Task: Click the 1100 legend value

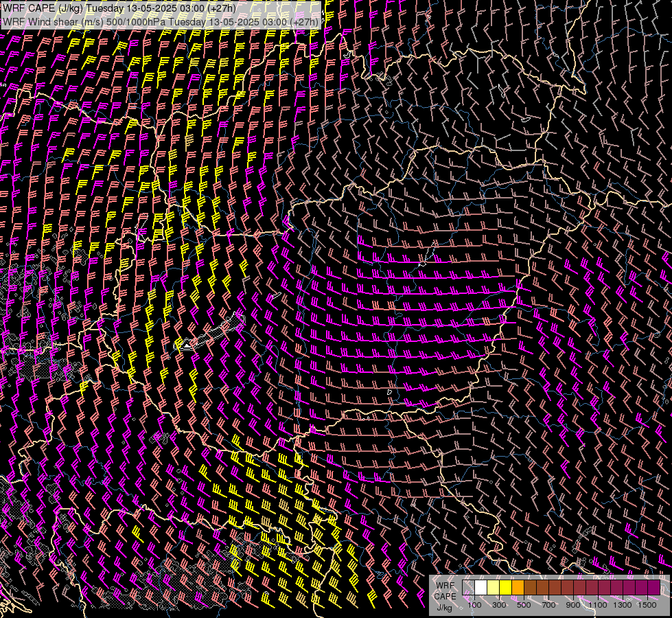Action: pyautogui.click(x=598, y=605)
